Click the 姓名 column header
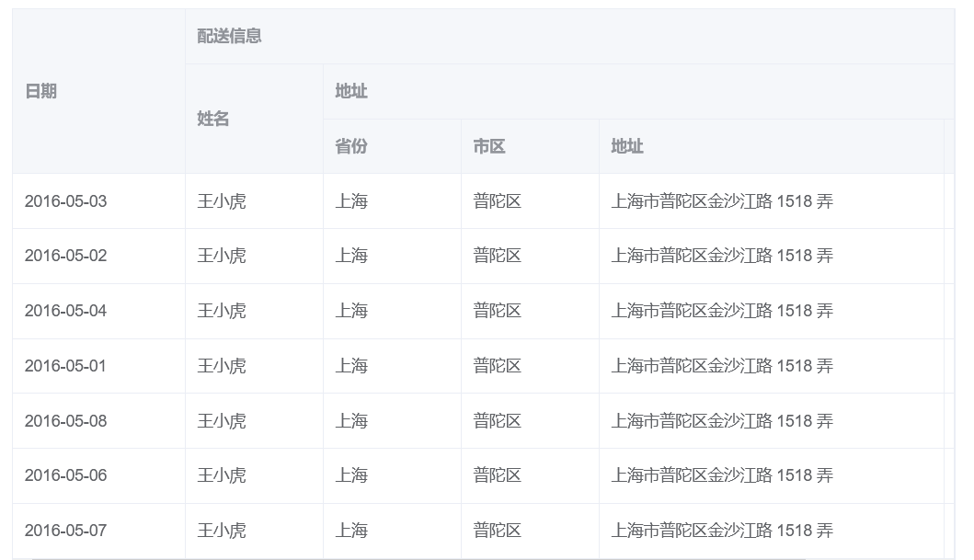Image resolution: width=974 pixels, height=560 pixels. [212, 119]
